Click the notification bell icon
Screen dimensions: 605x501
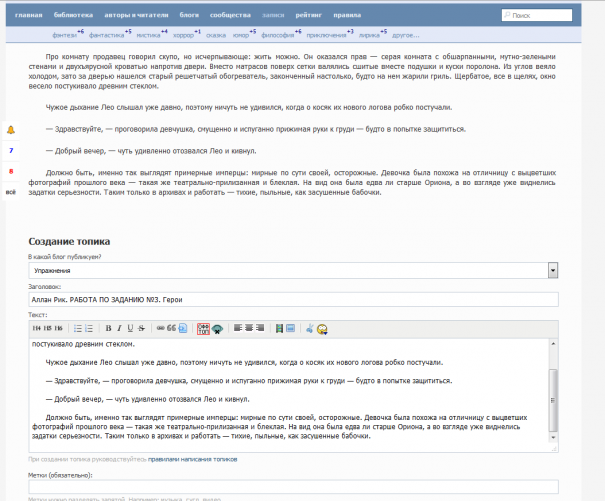(x=11, y=130)
